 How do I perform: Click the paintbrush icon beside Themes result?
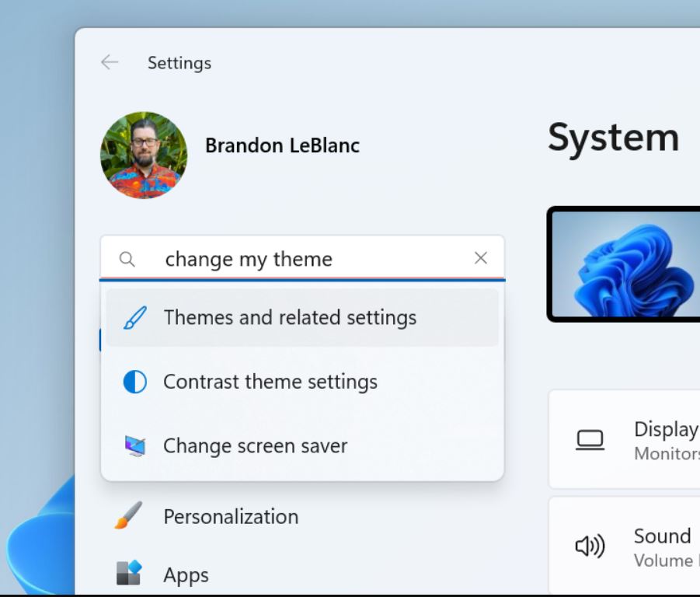134,318
